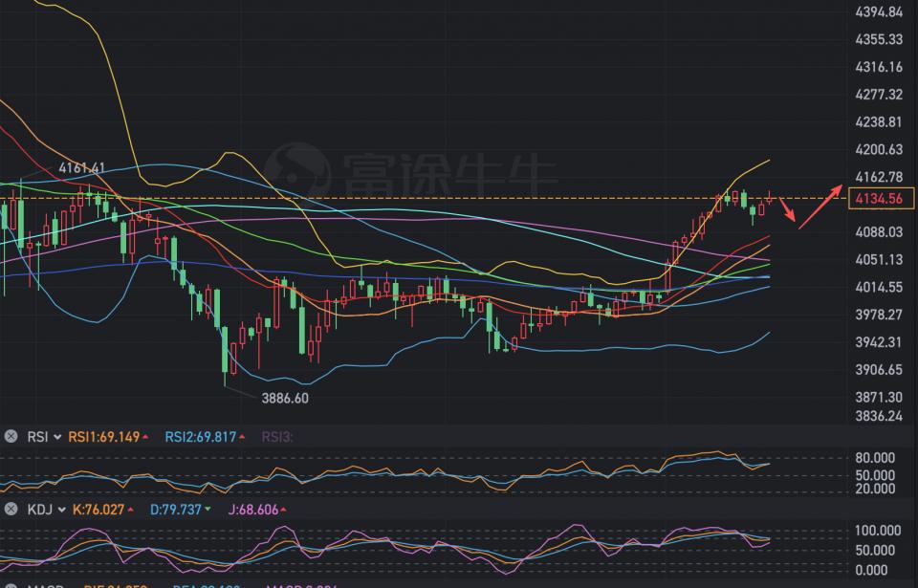Toggle the K:76.027 line label
The height and width of the screenshot is (588, 918).
click(x=98, y=510)
